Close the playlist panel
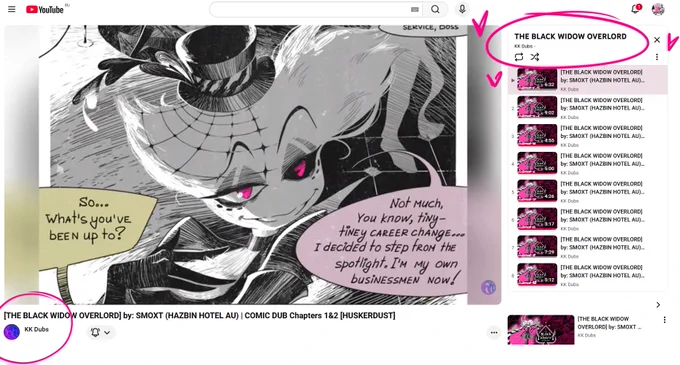This screenshot has width=680, height=365. click(657, 40)
